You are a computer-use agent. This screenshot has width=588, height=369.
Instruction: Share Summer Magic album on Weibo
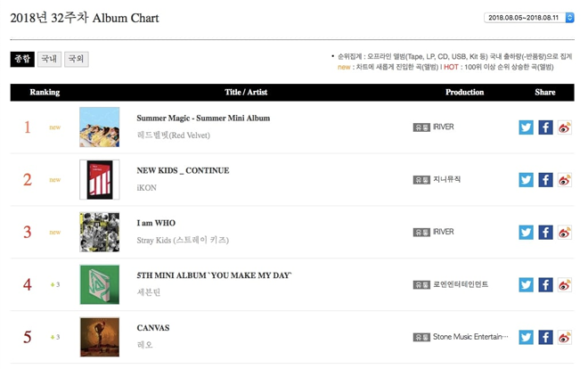click(564, 127)
